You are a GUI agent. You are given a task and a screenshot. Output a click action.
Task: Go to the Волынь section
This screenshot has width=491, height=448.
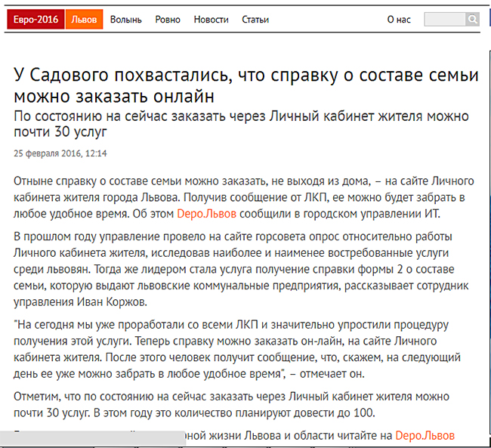[125, 20]
